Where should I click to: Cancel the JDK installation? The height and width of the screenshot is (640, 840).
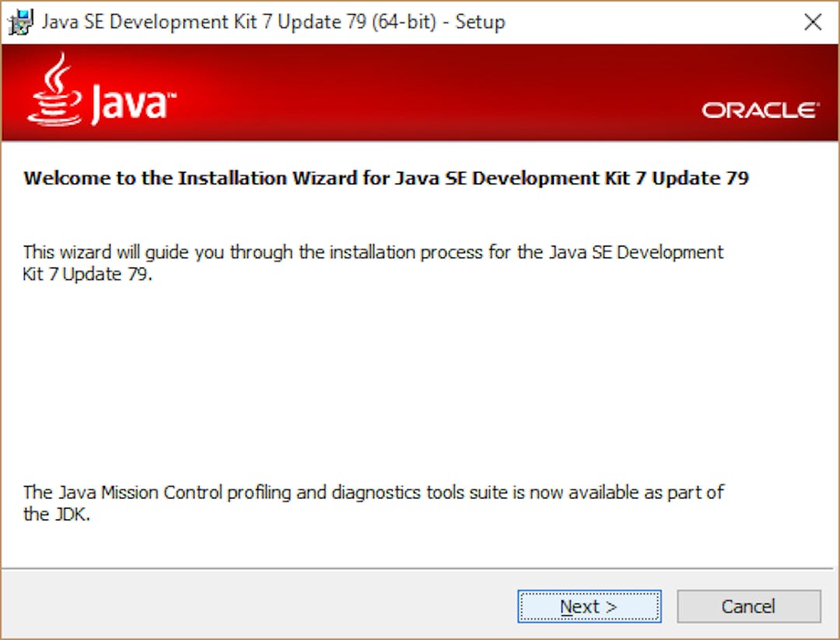tap(748, 607)
